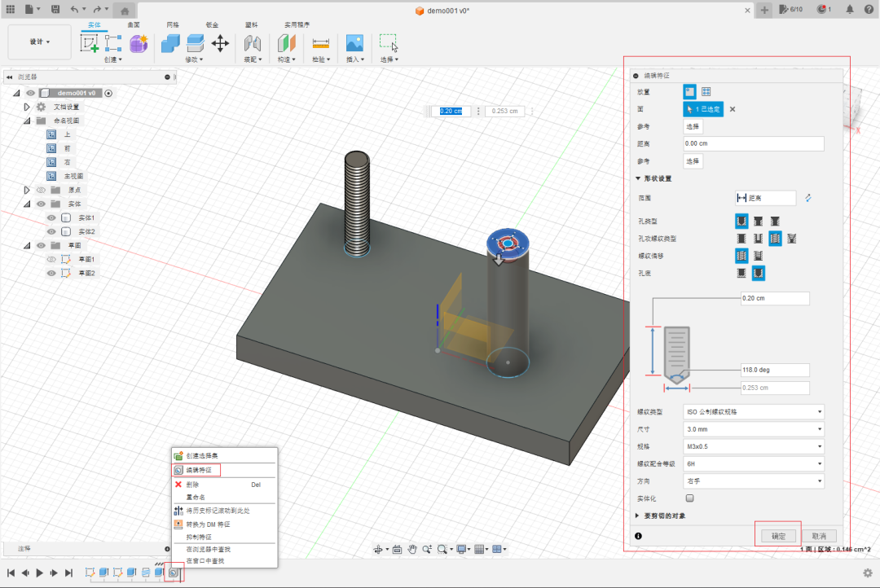The height and width of the screenshot is (588, 880).
Task: Hide the 实体1 body
Action: 51,217
